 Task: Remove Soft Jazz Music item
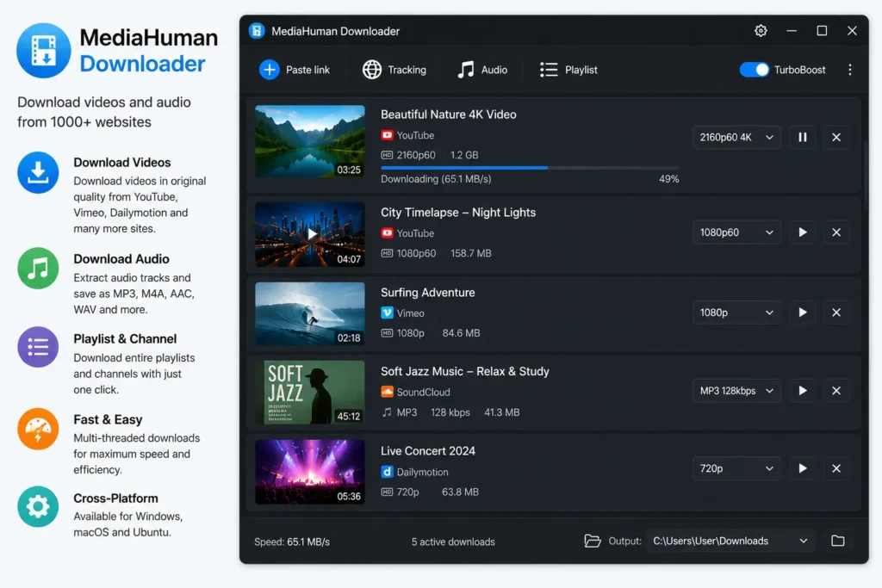tap(836, 391)
